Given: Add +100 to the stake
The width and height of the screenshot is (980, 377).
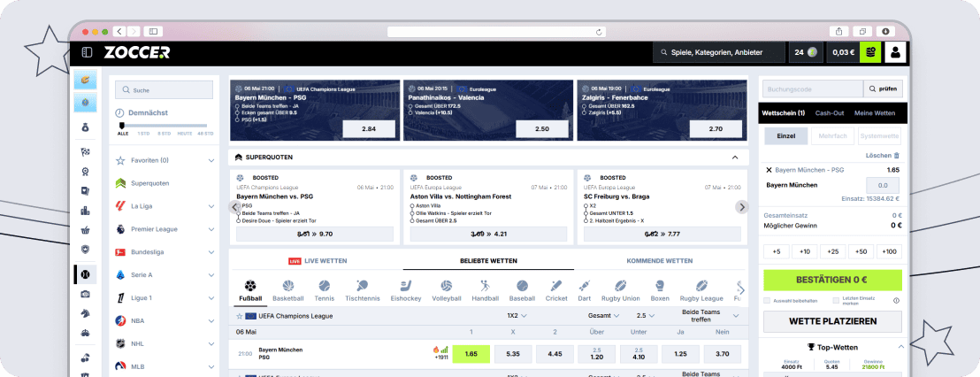Looking at the screenshot, I should pos(890,251).
